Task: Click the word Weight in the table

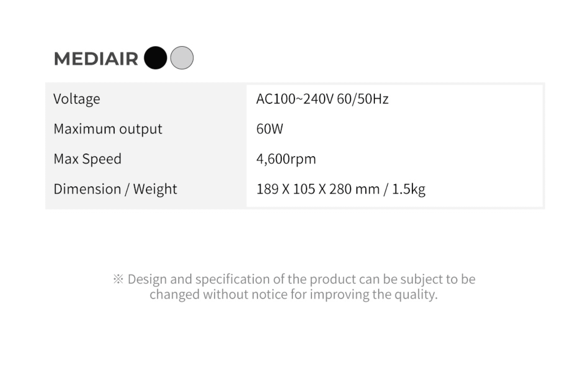Action: coord(155,189)
